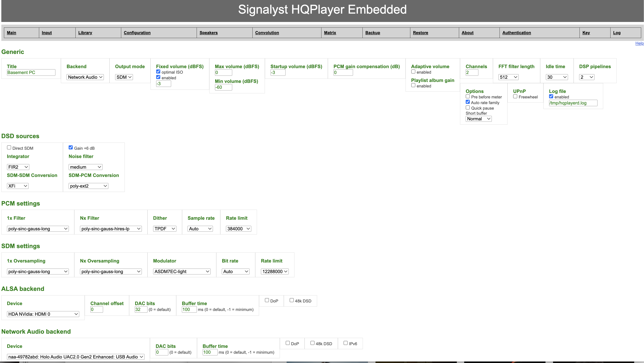Enable UPnP Freewheel checkbox
The image size is (644, 363).
[x=515, y=96]
